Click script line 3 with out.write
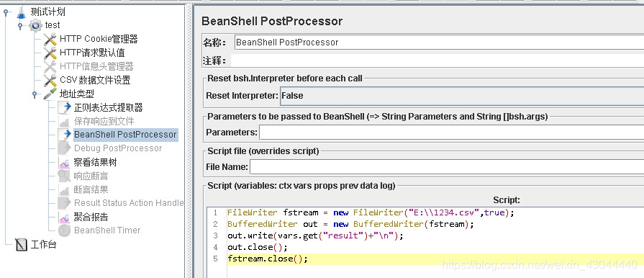Viewport: 644px width, 278px height. coord(315,236)
